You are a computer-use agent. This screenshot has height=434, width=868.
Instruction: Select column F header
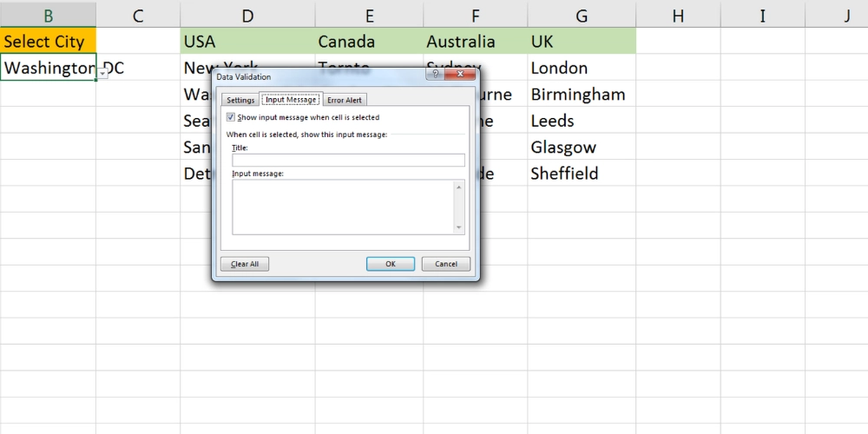point(476,14)
